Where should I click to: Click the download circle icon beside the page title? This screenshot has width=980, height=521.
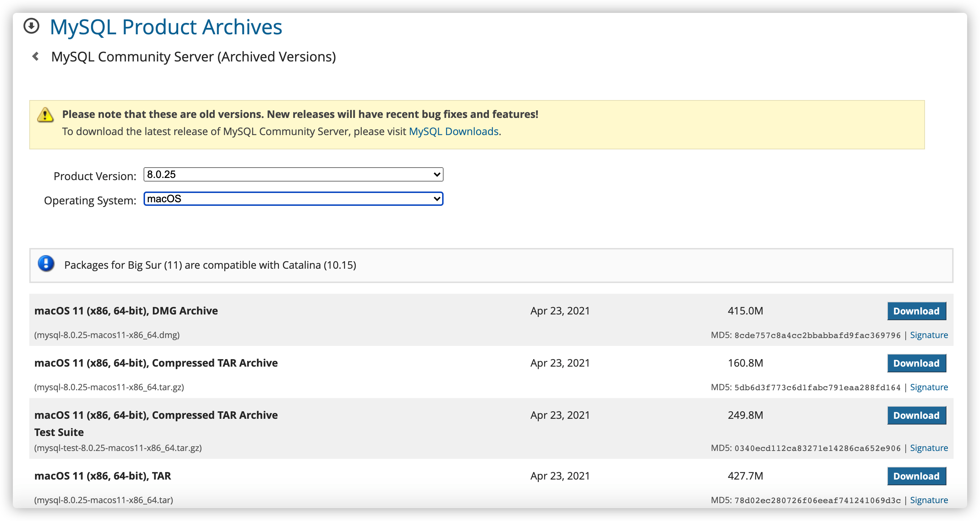coord(31,26)
